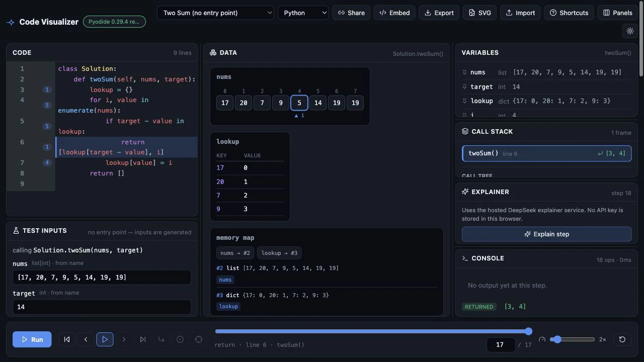The height and width of the screenshot is (362, 644).
Task: Click the Code Visualizer logo icon
Action: point(11,22)
